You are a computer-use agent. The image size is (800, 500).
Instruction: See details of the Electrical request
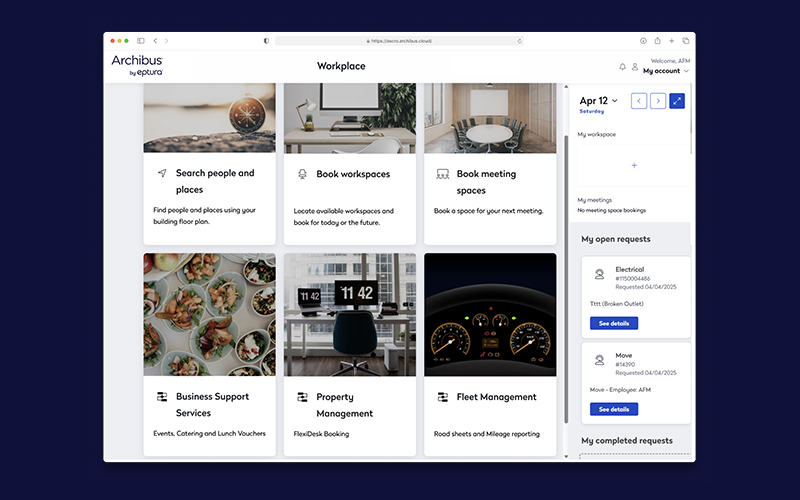click(x=614, y=323)
